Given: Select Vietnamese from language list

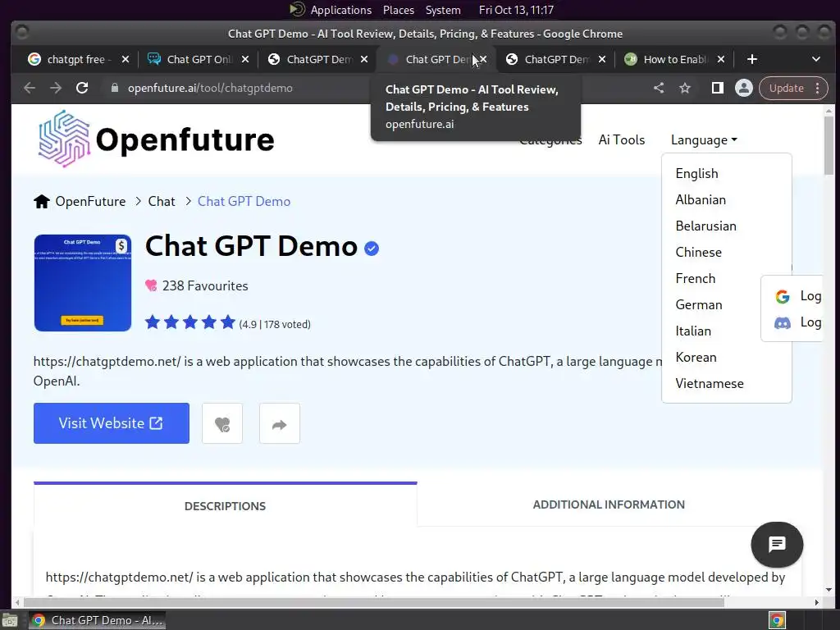Looking at the screenshot, I should (x=710, y=384).
